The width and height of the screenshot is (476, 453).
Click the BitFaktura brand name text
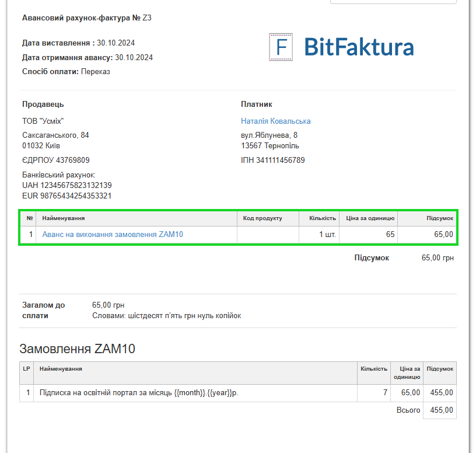(x=359, y=47)
